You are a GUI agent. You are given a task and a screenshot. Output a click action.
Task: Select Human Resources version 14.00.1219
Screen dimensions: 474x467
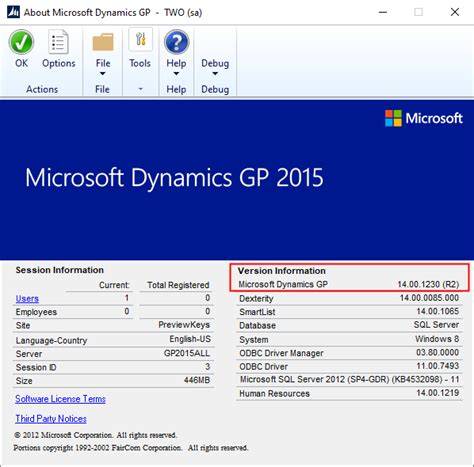click(437, 393)
